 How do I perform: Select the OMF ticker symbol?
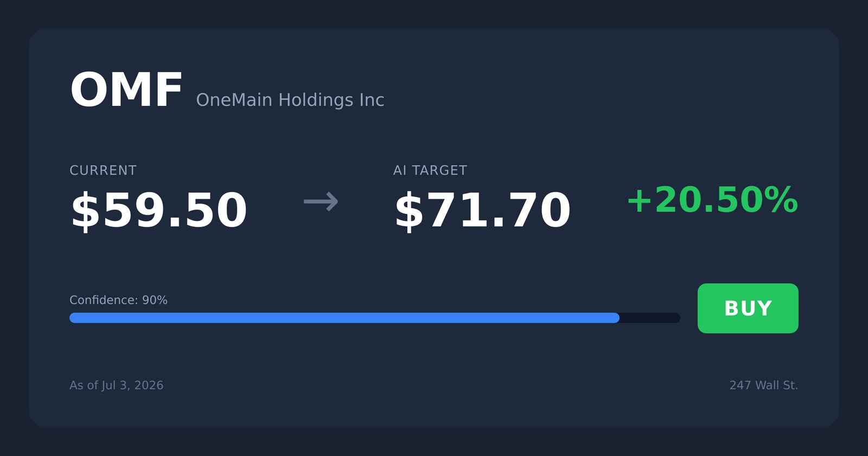click(126, 90)
